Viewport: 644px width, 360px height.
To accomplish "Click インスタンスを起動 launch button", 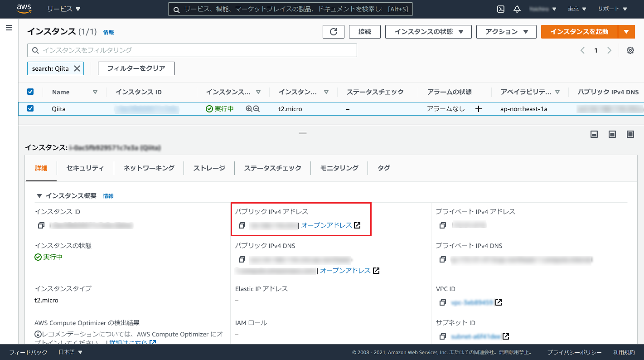I will [580, 32].
